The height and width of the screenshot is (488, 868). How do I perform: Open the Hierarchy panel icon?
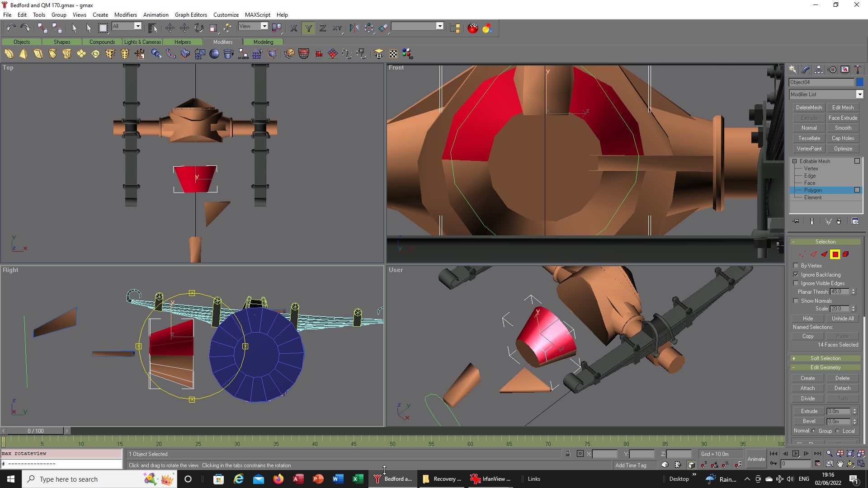point(819,70)
